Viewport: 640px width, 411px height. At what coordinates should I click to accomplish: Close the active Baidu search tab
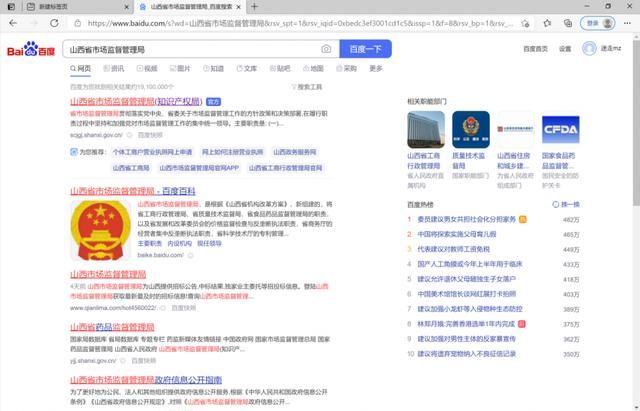point(239,7)
